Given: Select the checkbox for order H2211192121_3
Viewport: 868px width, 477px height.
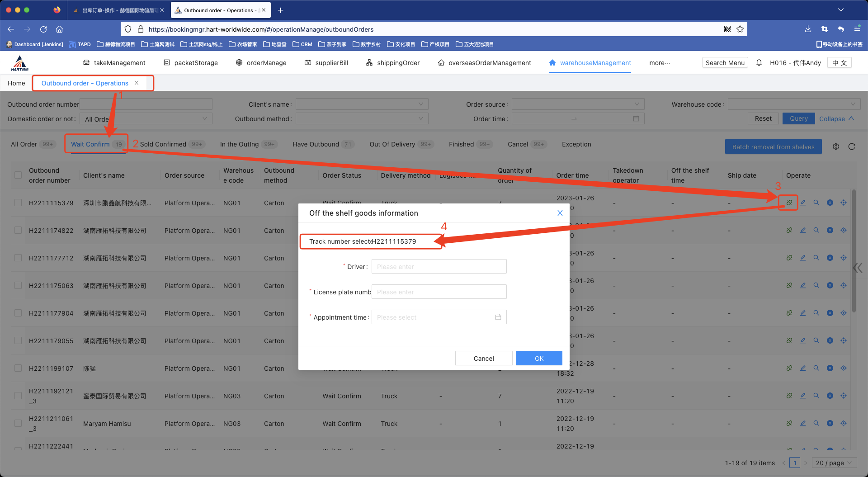Looking at the screenshot, I should pyautogui.click(x=18, y=396).
